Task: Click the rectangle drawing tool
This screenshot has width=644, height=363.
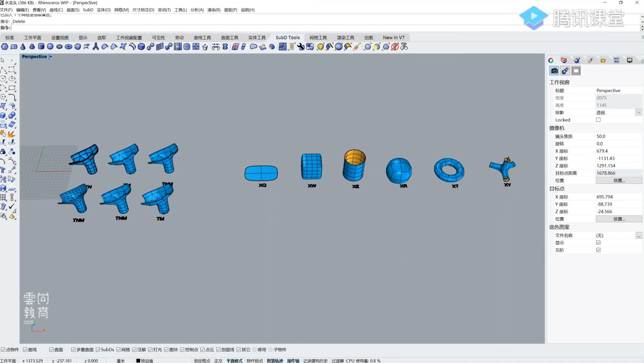Action: click(x=12, y=88)
